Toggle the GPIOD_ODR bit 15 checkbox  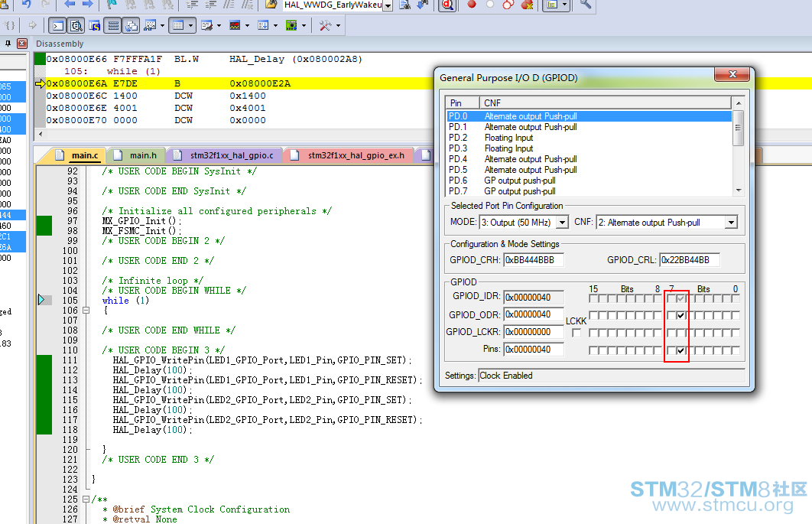(593, 315)
